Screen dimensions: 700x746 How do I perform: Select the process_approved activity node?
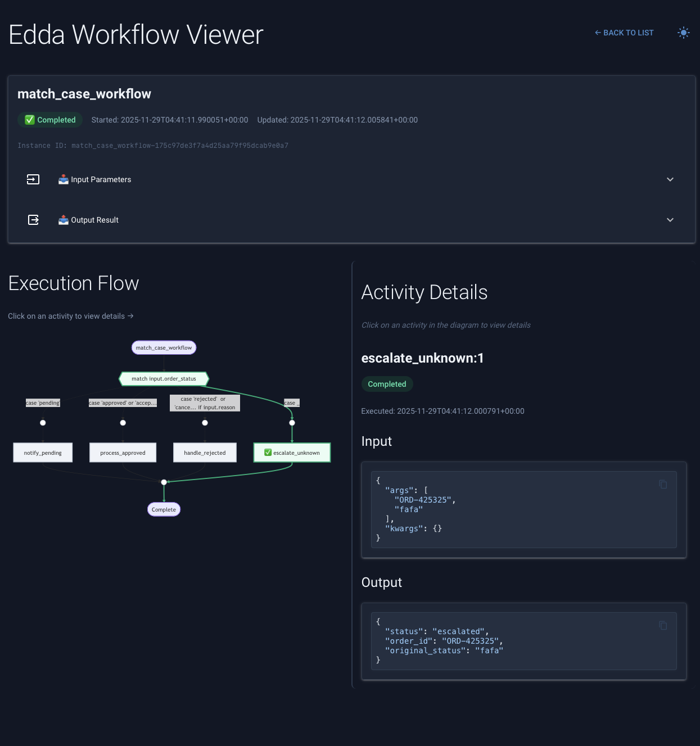pos(123,453)
